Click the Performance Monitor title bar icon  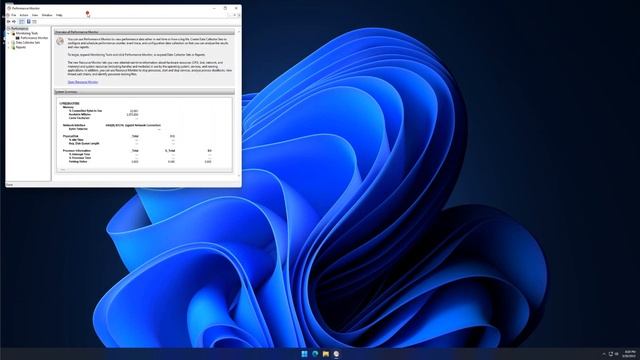pos(9,8)
